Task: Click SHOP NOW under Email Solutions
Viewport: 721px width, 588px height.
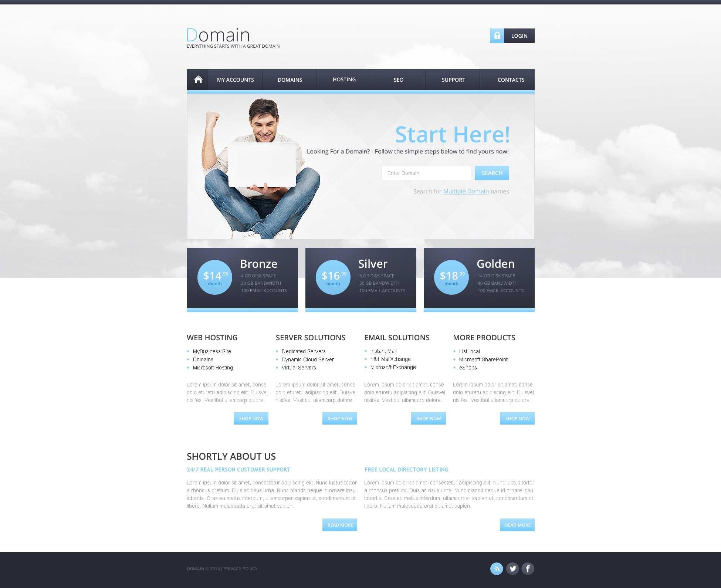Action: [x=429, y=418]
